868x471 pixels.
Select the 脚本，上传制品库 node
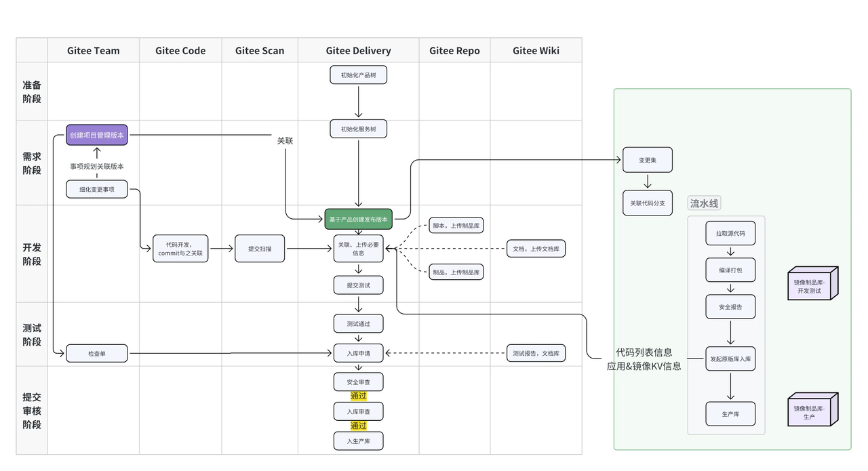(x=456, y=226)
